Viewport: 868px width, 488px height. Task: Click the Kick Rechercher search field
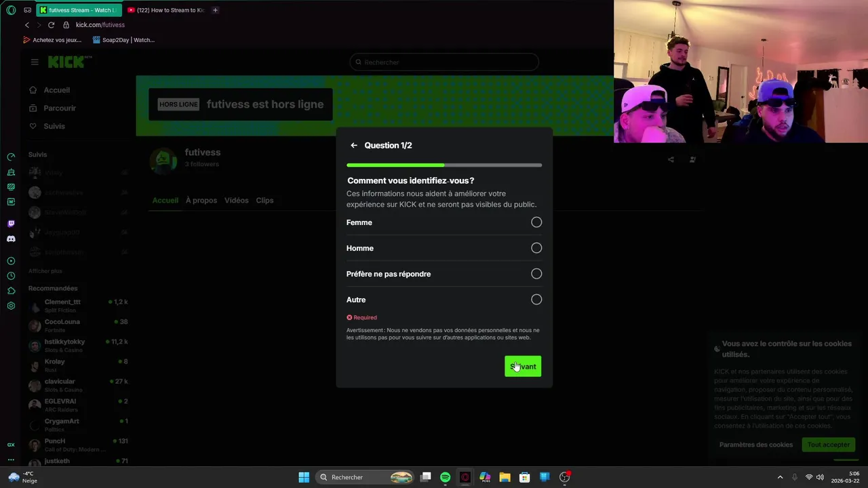(444, 62)
